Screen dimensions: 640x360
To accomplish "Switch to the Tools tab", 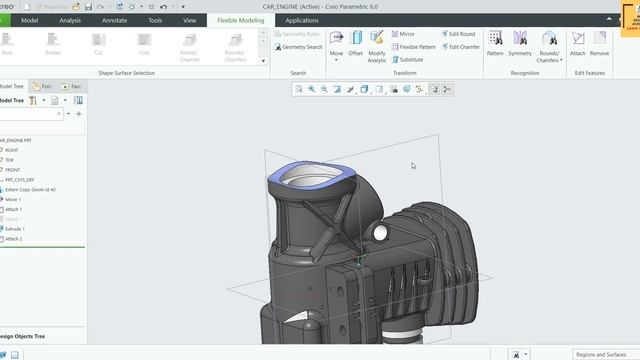I will tap(155, 20).
